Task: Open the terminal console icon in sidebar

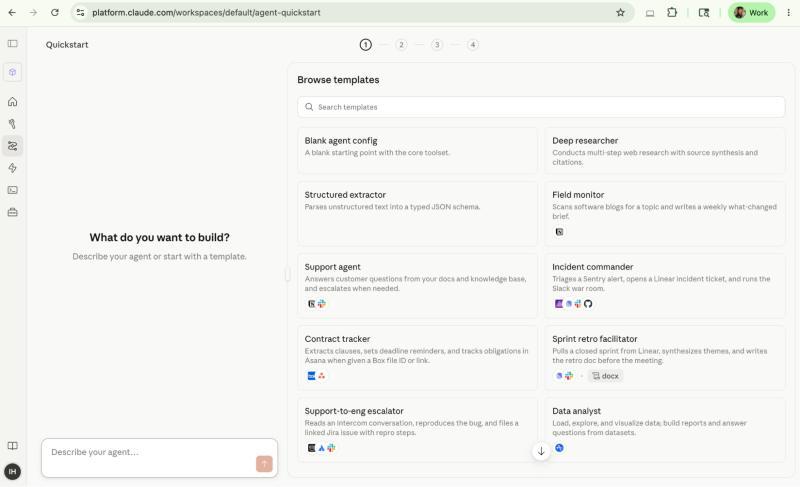Action: pyautogui.click(x=13, y=190)
